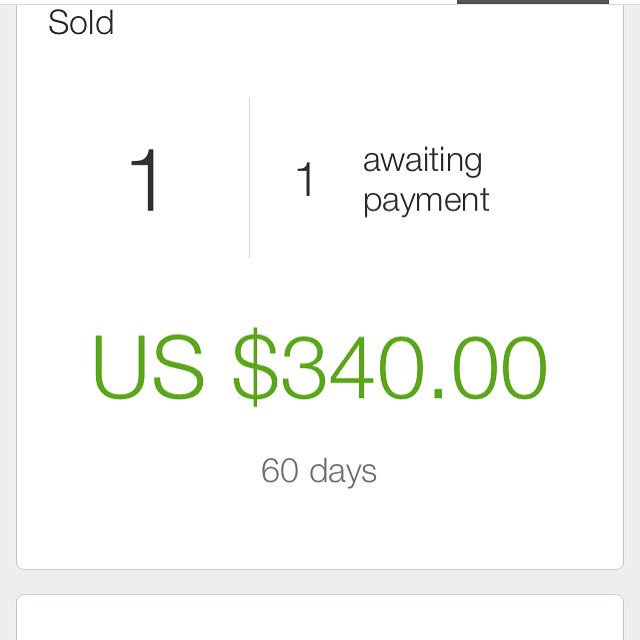Tap the dark gray button at the top edge
The height and width of the screenshot is (640, 640).
pyautogui.click(x=533, y=2)
